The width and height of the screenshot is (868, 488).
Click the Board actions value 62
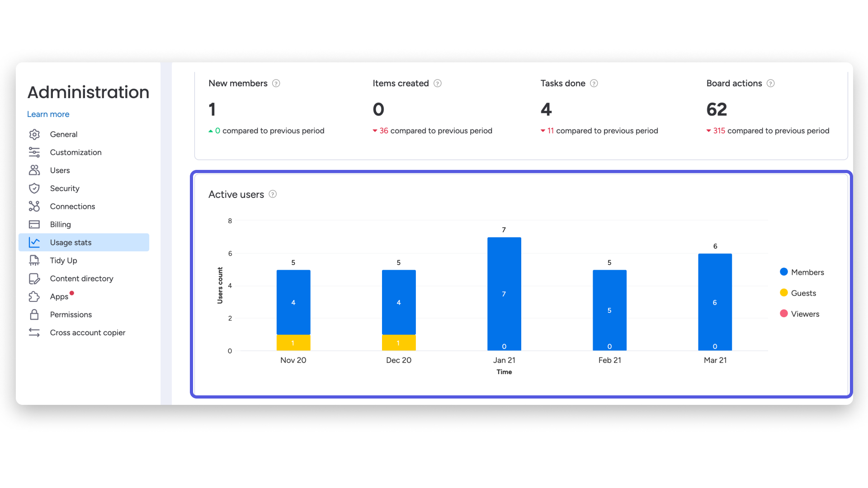717,109
